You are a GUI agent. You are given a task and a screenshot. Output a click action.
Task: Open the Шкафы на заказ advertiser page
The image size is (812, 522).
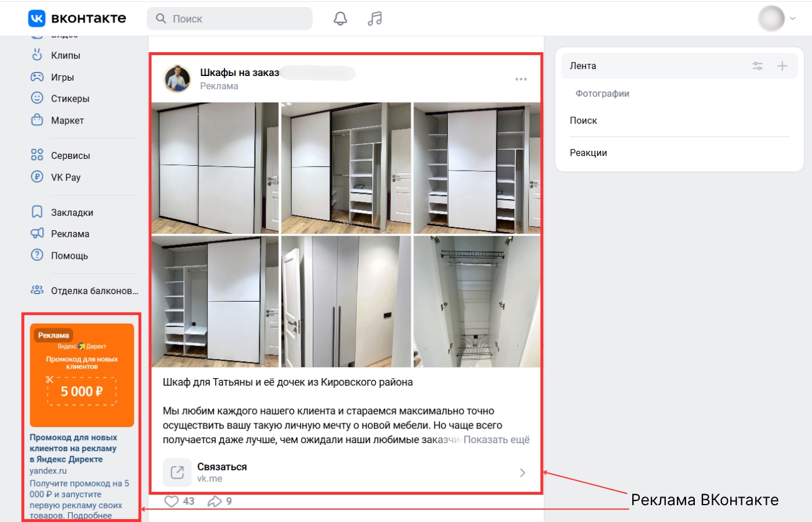[239, 72]
